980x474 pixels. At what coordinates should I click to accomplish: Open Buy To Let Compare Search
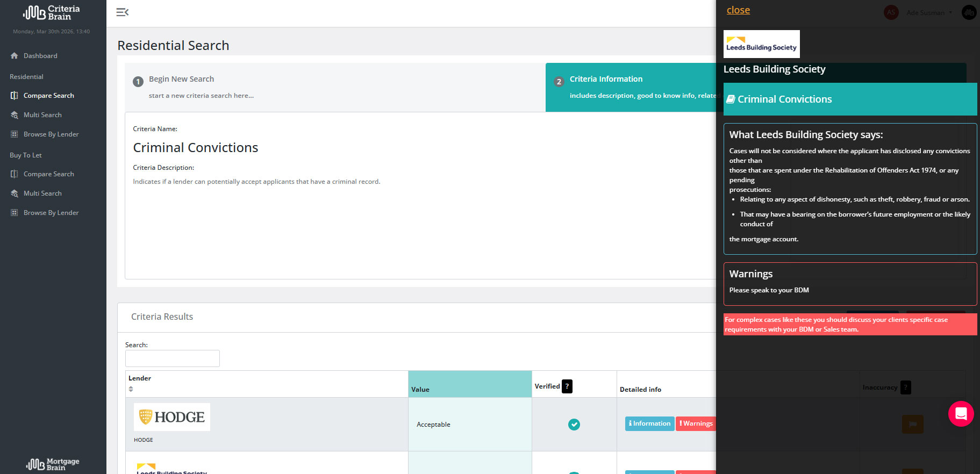(48, 174)
